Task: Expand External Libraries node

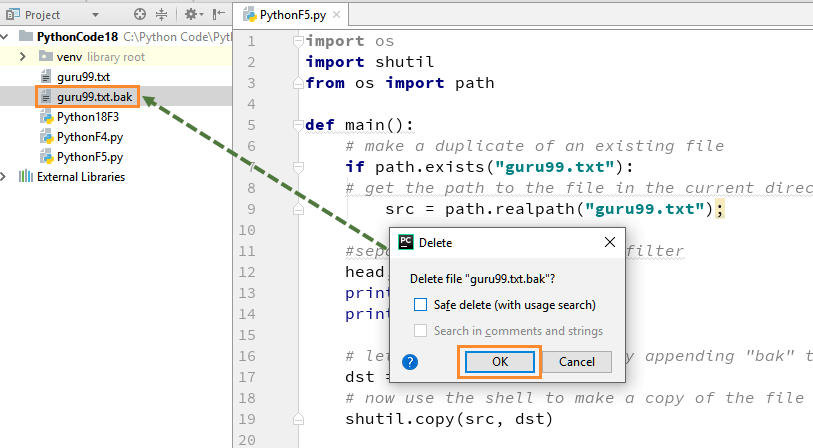Action: pyautogui.click(x=8, y=177)
